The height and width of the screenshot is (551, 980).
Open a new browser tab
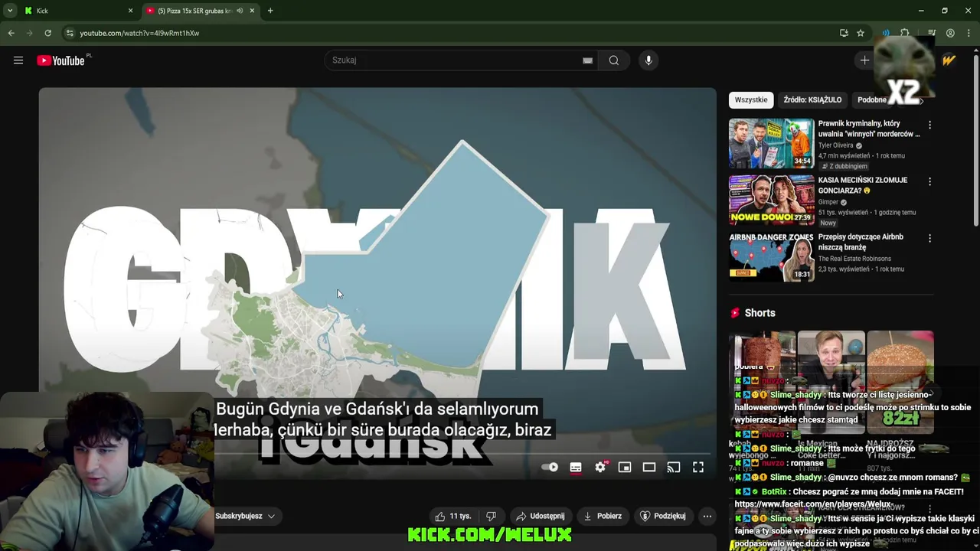pyautogui.click(x=270, y=11)
